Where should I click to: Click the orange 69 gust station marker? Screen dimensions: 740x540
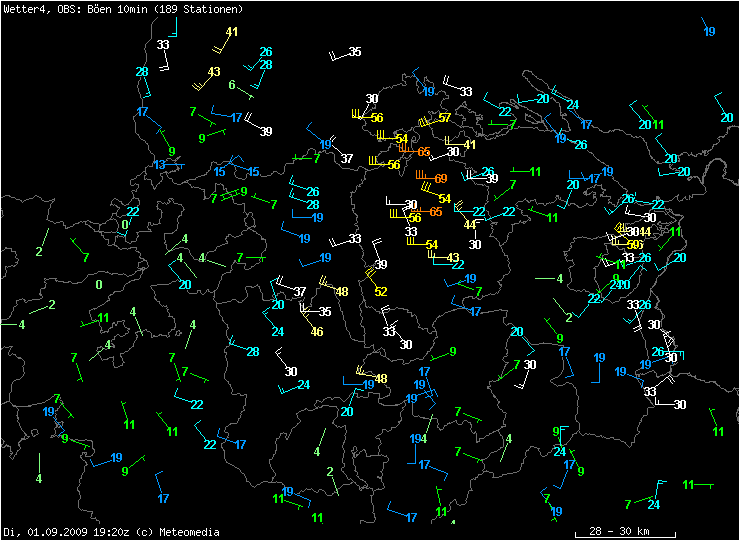point(441,178)
